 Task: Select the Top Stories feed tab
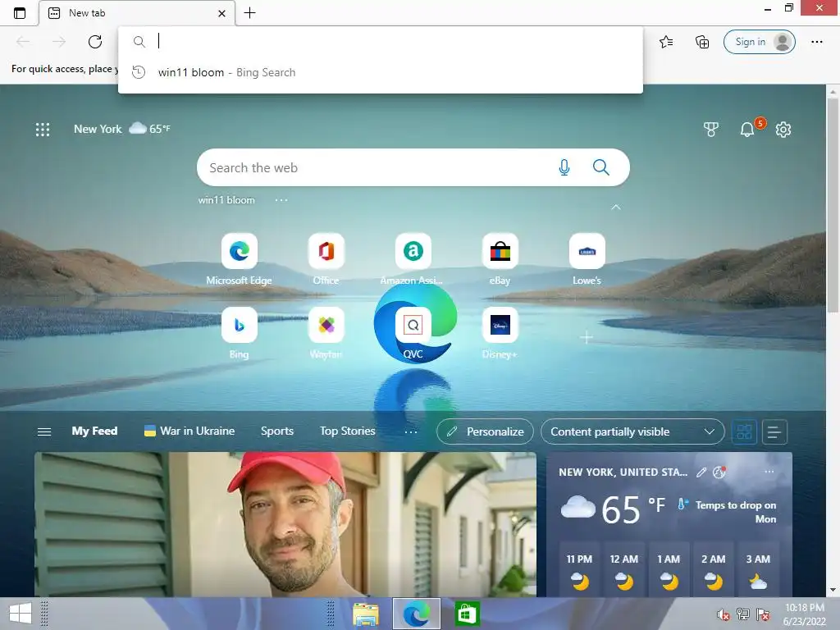coord(347,431)
